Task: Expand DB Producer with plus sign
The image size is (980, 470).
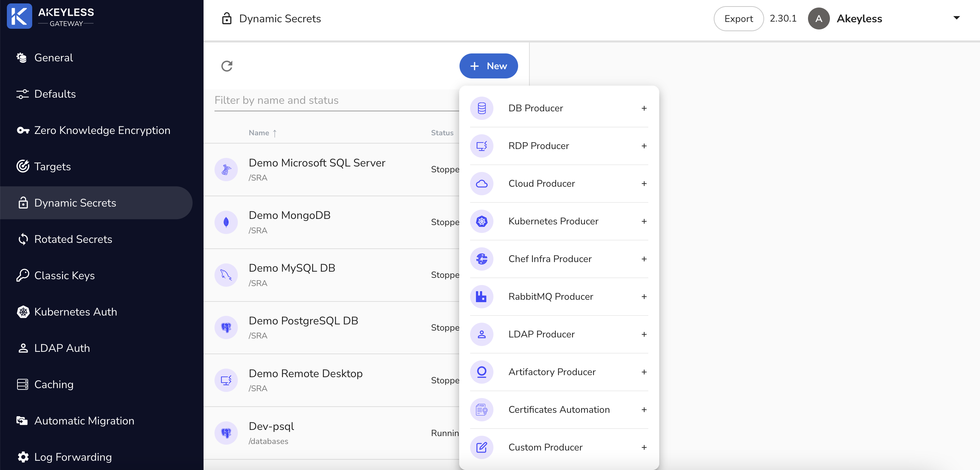Action: tap(644, 108)
